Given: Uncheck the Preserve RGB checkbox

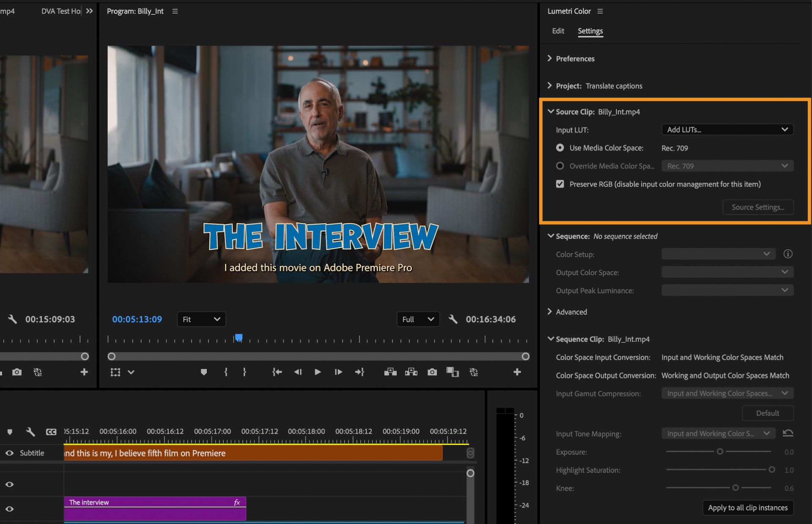Looking at the screenshot, I should [560, 184].
